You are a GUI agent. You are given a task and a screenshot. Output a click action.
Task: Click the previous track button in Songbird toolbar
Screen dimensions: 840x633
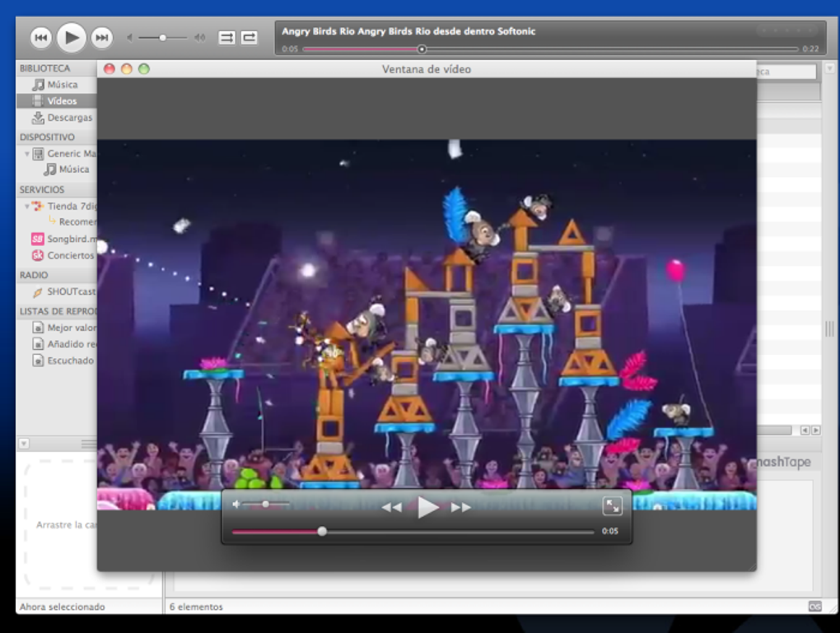40,38
